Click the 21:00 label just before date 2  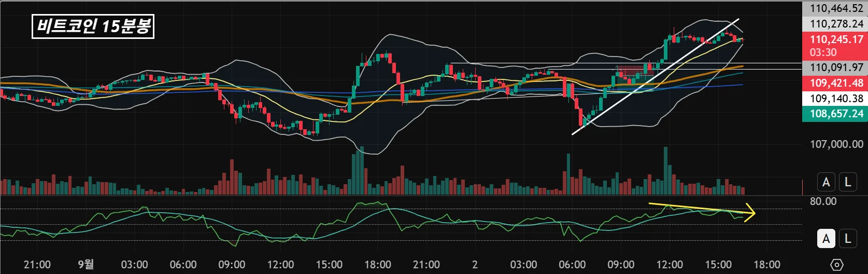tap(426, 265)
